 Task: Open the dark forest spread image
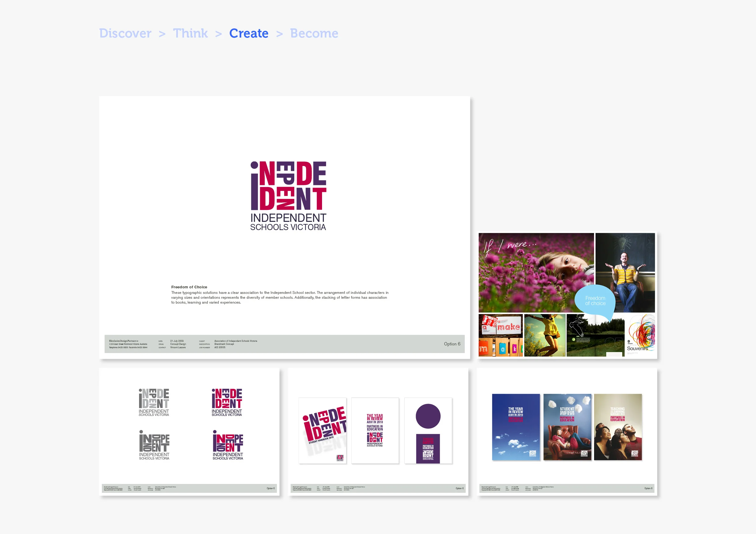tap(595, 335)
